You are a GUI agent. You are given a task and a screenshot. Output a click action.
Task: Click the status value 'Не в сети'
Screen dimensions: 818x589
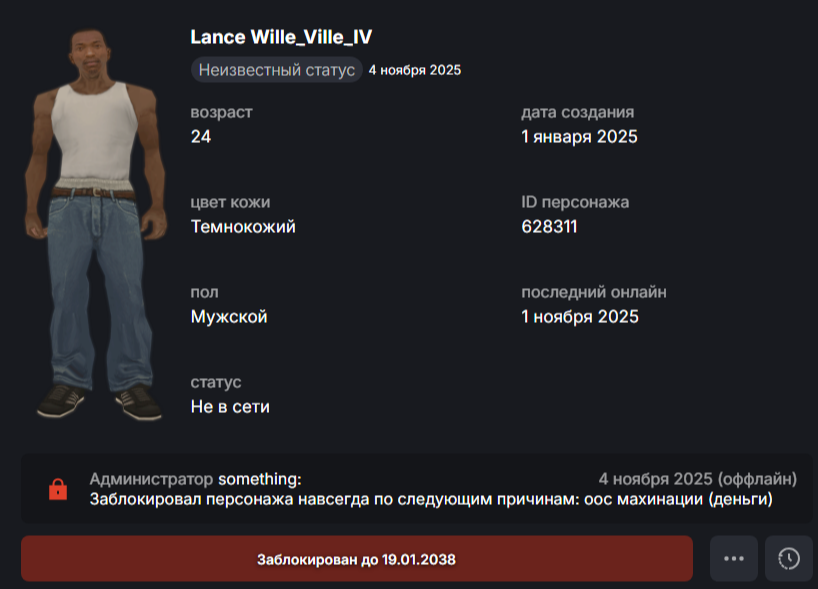[x=230, y=406]
